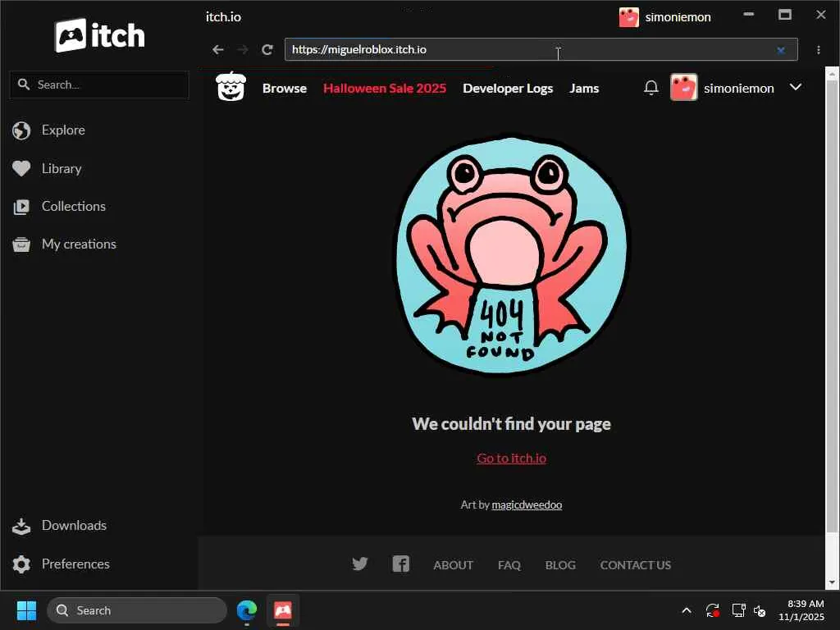Open the Jams page
This screenshot has height=630, width=840.
584,89
